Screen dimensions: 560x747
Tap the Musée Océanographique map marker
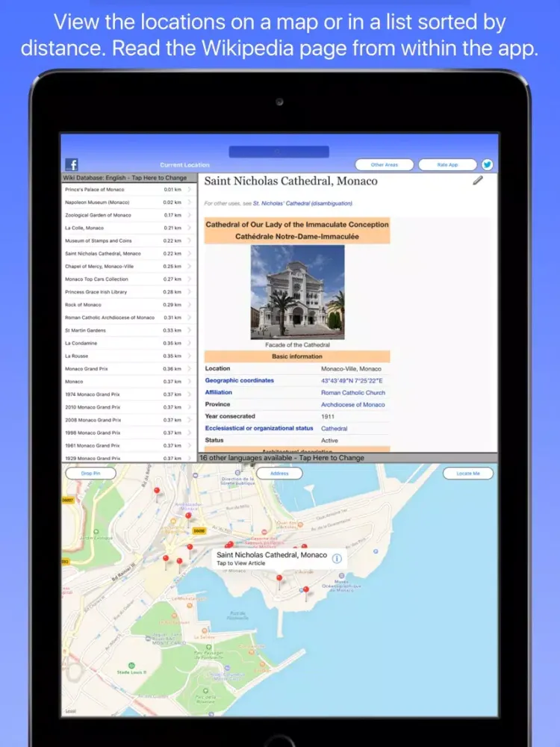[x=341, y=576]
